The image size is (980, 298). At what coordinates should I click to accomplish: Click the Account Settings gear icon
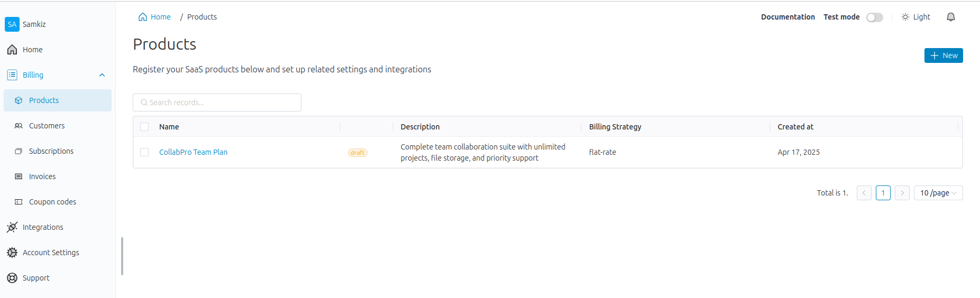coord(12,253)
